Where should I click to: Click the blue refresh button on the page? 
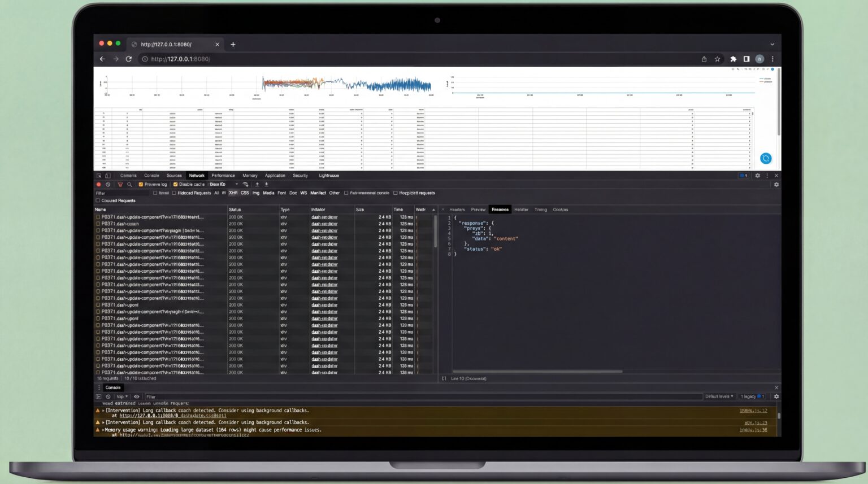point(765,159)
